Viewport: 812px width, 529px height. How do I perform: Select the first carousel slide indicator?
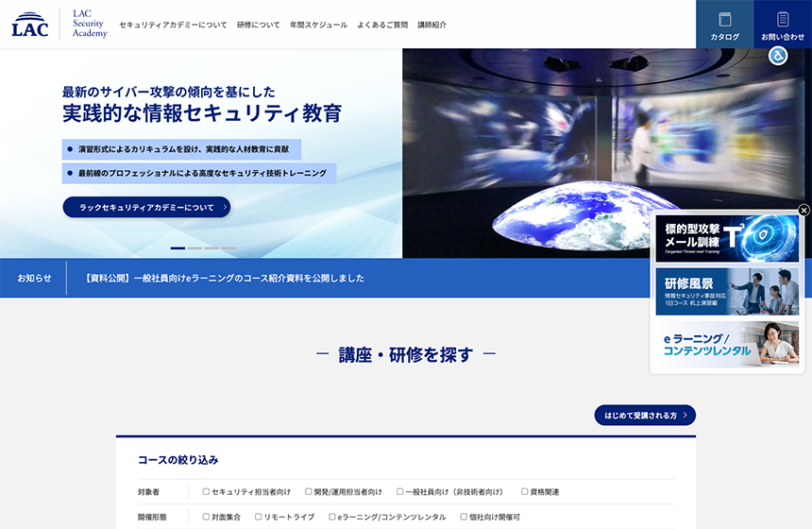pos(178,248)
